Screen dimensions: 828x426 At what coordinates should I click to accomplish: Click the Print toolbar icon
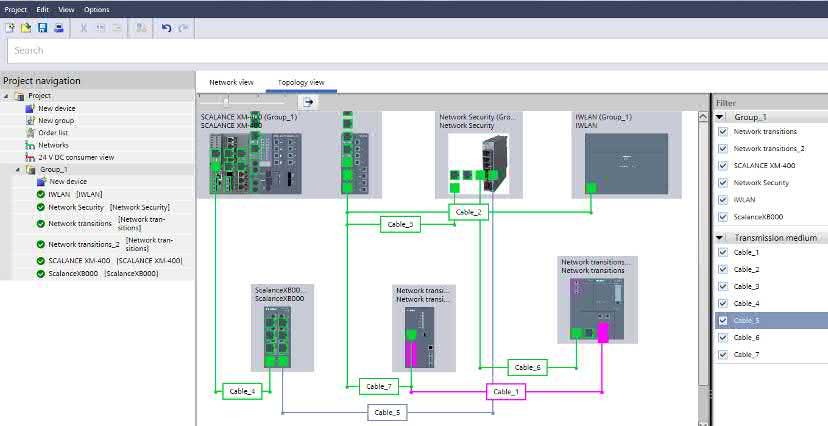tap(59, 28)
